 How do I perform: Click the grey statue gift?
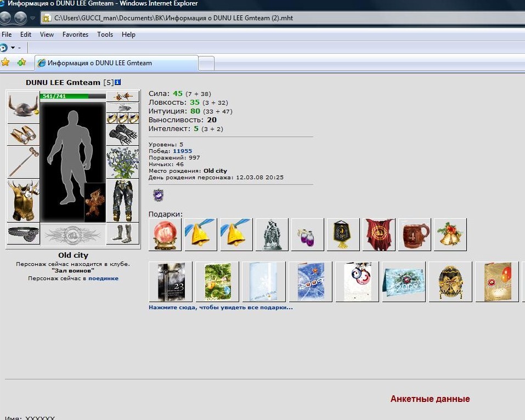pyautogui.click(x=272, y=235)
